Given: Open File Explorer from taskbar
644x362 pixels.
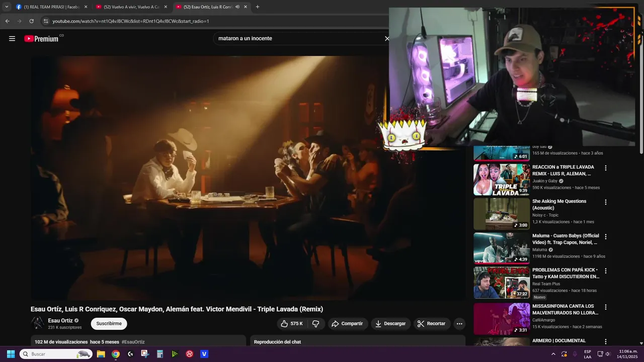Looking at the screenshot, I should point(101,354).
